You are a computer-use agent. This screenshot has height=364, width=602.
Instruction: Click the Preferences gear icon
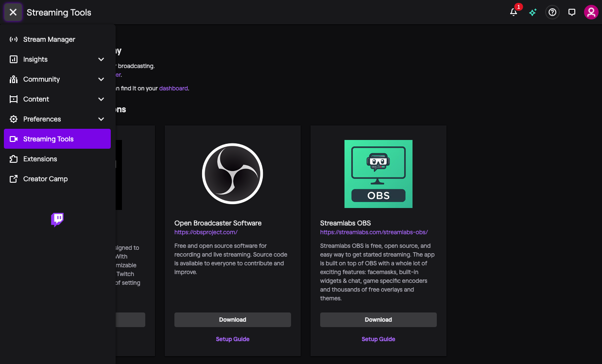point(14,119)
